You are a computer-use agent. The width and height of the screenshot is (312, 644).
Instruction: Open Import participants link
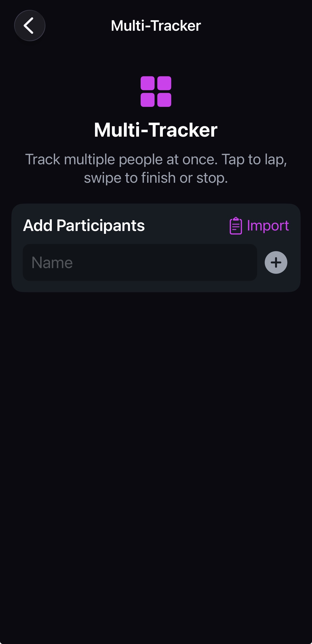click(259, 226)
